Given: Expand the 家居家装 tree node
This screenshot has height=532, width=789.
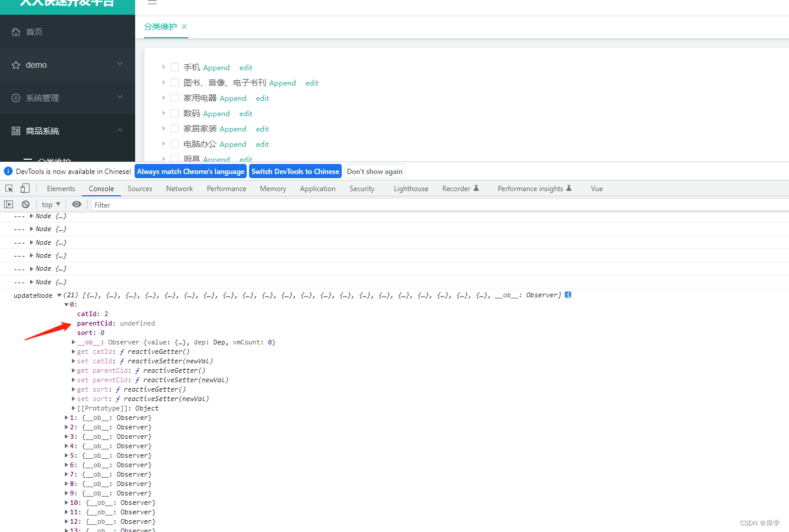Looking at the screenshot, I should (x=163, y=129).
